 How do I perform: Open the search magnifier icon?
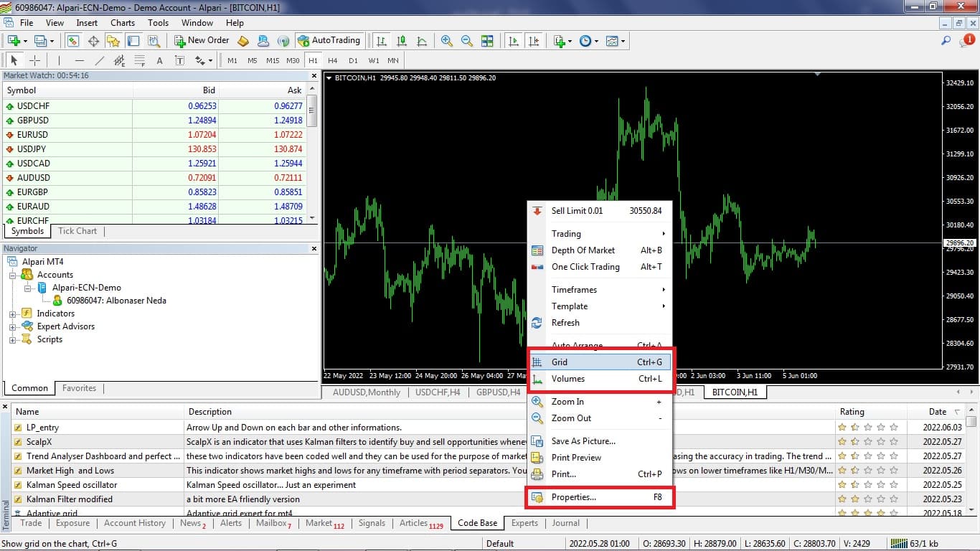(946, 41)
